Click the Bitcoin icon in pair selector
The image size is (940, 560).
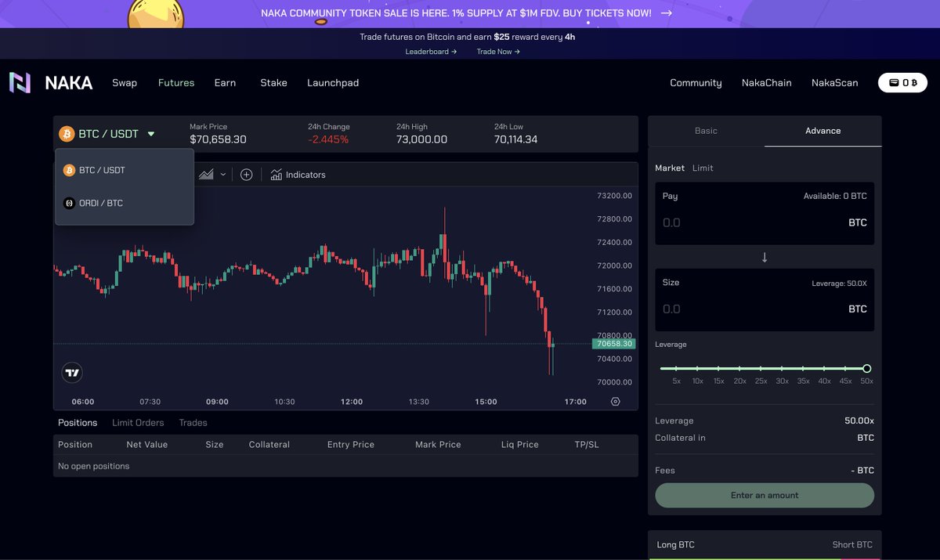tap(67, 134)
